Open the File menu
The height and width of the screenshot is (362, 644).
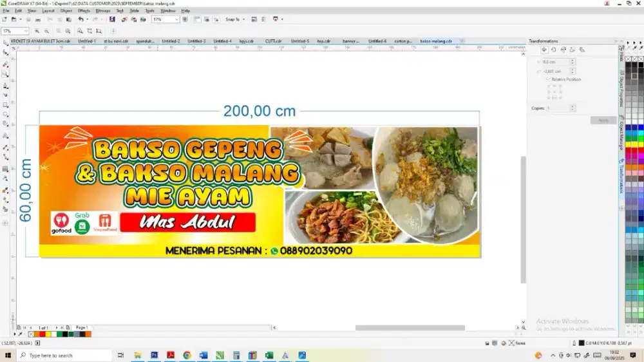[x=6, y=11]
